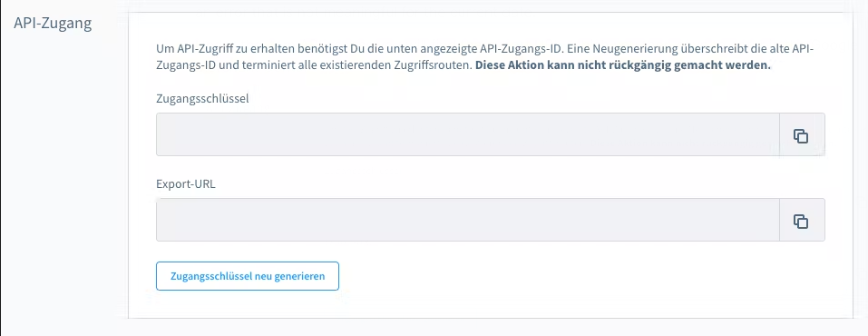The width and height of the screenshot is (868, 336).
Task: Click the Zugangsschlüssel neu generieren button
Action: click(248, 276)
